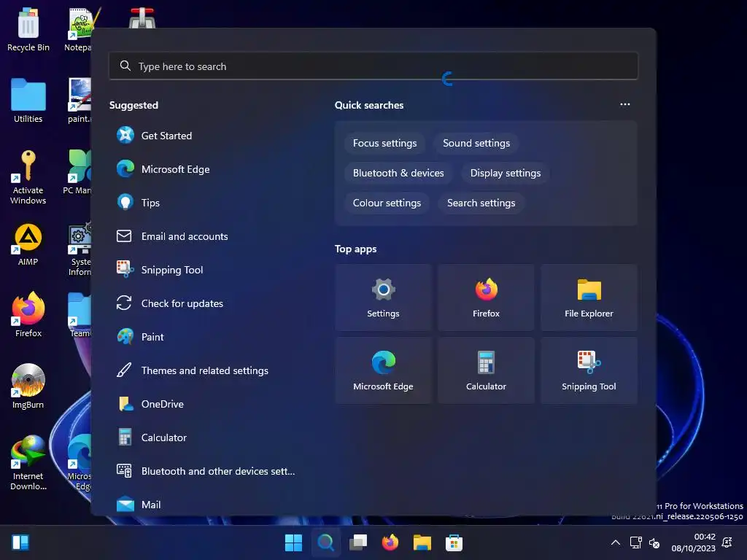Click the Type here to search field
The image size is (747, 560).
(373, 66)
